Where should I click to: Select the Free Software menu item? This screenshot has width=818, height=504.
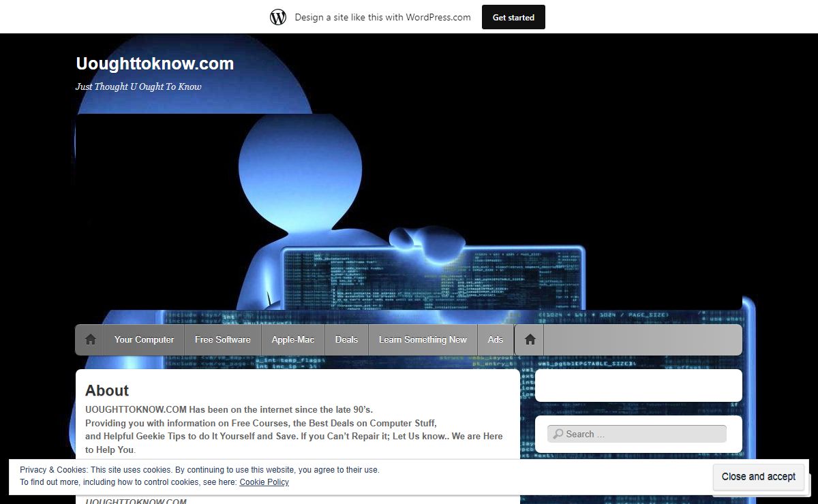click(223, 339)
